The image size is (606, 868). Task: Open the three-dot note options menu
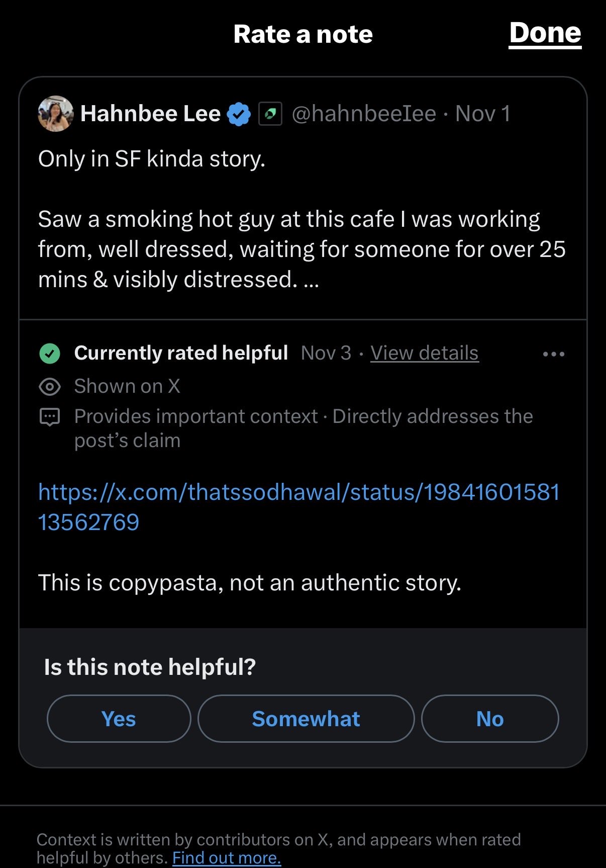coord(553,354)
